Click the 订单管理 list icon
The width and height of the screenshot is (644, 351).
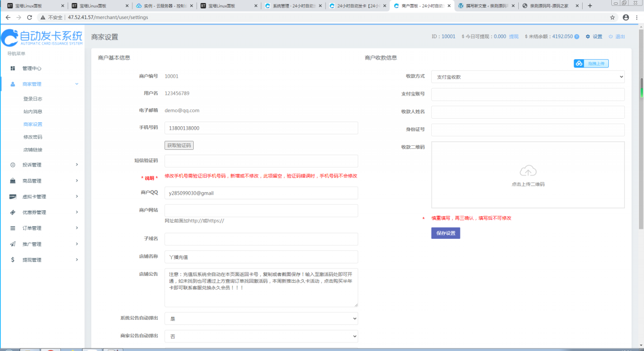coord(13,228)
